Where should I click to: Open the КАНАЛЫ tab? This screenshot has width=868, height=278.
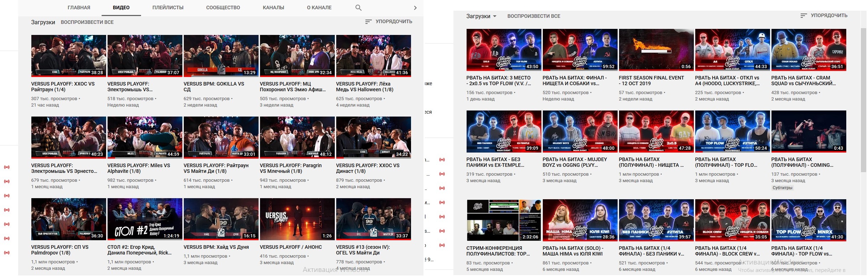click(x=274, y=7)
